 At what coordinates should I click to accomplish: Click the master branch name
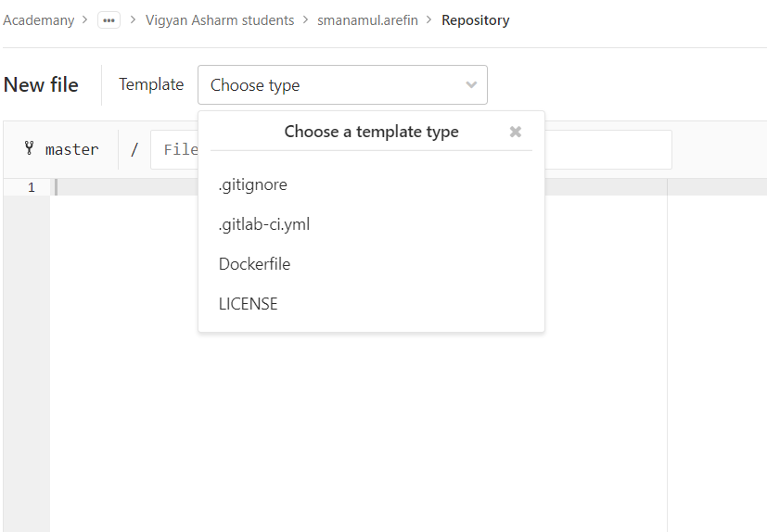coord(71,149)
